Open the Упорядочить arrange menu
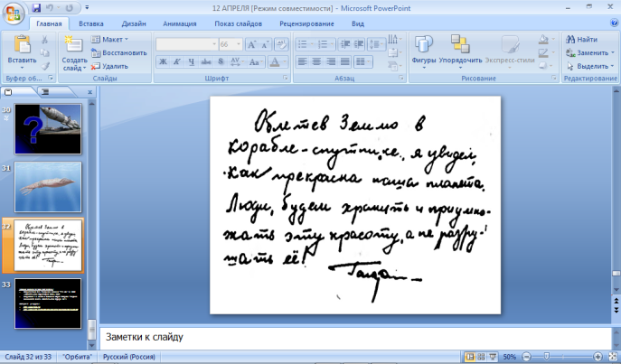This screenshot has width=621, height=364. [460, 51]
